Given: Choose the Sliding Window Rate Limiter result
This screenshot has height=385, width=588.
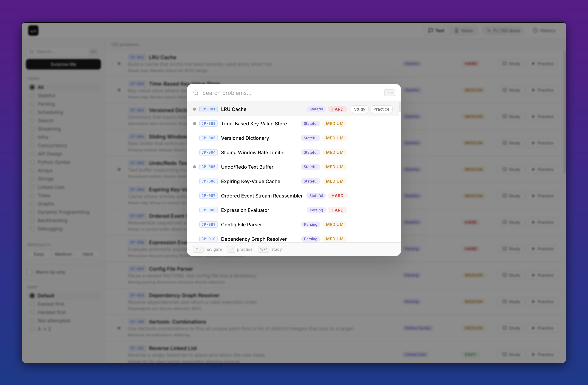Looking at the screenshot, I should (253, 153).
